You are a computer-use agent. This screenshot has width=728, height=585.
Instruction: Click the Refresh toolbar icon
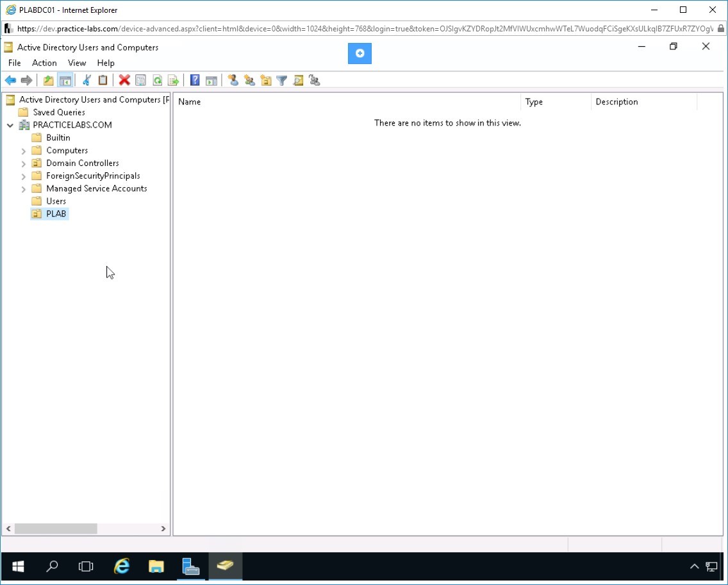pos(157,80)
